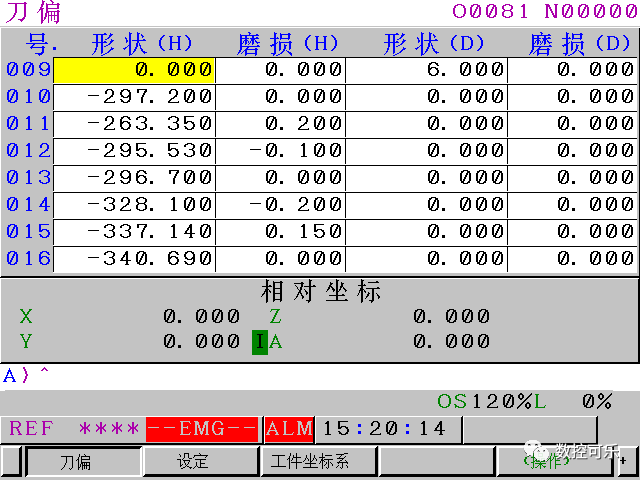This screenshot has height=480, width=640.
Task: Select highlighted 形状(H) cell of row 009
Action: click(134, 70)
